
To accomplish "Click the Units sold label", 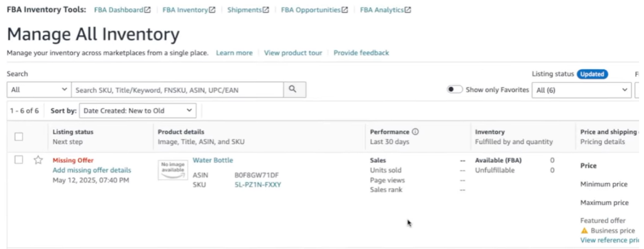I will tap(386, 170).
